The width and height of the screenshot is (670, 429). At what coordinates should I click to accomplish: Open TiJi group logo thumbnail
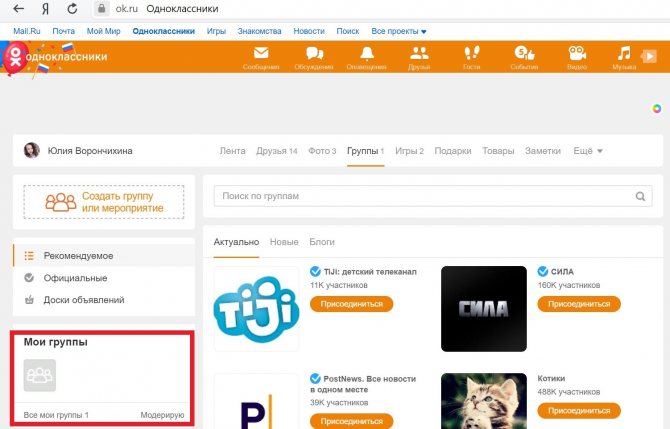point(256,309)
